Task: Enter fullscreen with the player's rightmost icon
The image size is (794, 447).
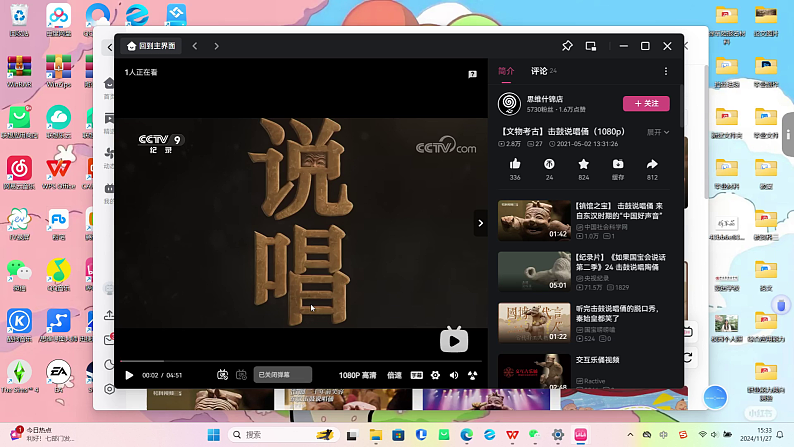Action: (x=472, y=375)
